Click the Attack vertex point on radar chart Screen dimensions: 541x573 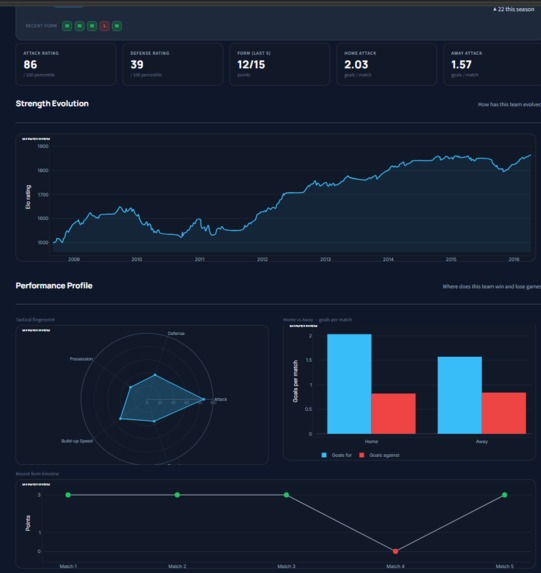pyautogui.click(x=204, y=399)
